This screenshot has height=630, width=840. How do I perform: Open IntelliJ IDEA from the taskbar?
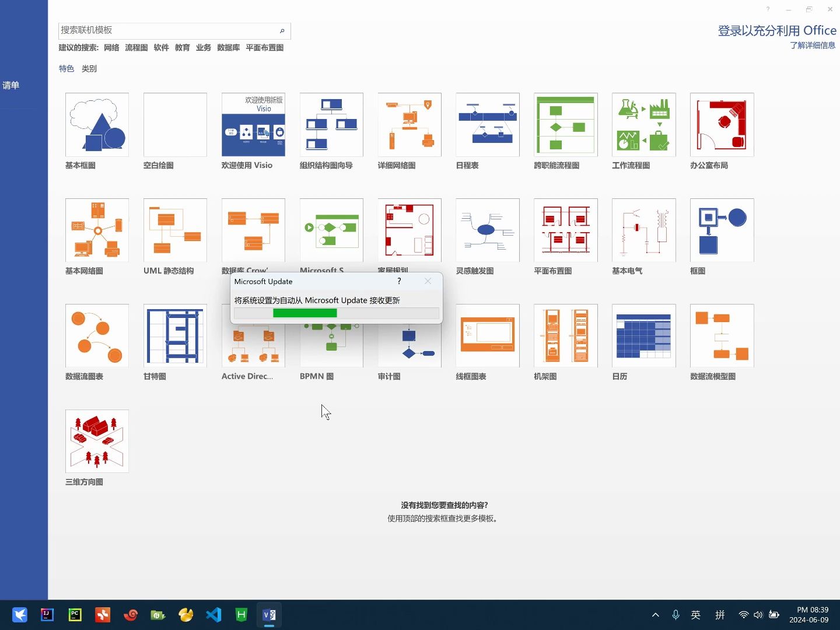pos(47,615)
